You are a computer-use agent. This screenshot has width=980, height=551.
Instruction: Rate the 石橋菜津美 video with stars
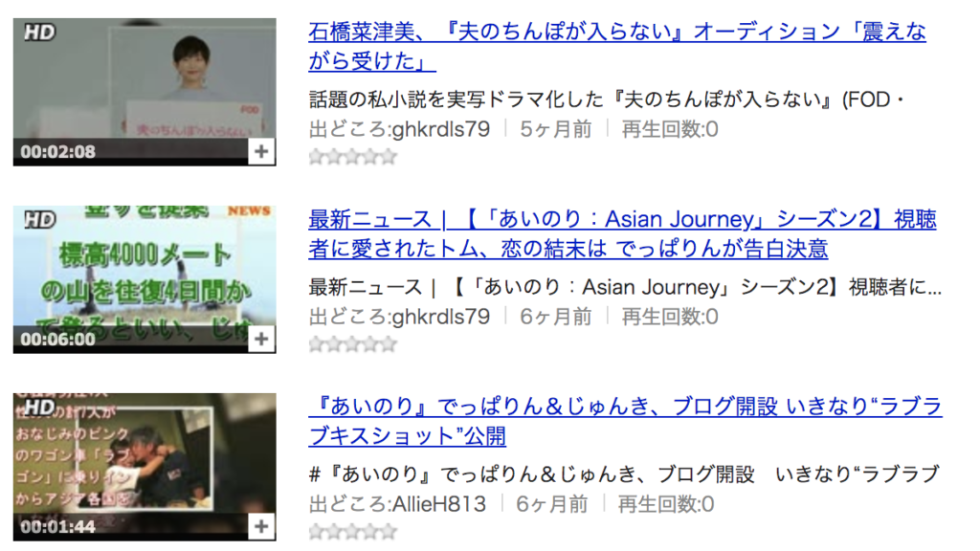(353, 156)
